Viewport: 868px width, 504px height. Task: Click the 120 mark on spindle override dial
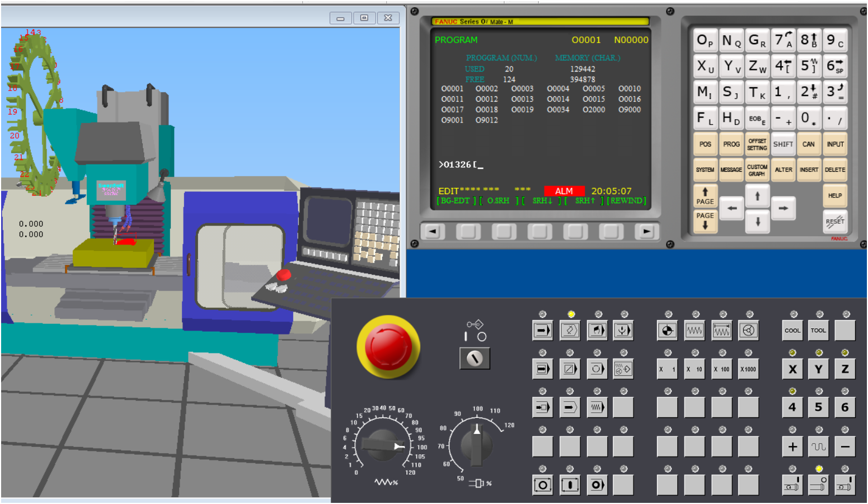[509, 425]
